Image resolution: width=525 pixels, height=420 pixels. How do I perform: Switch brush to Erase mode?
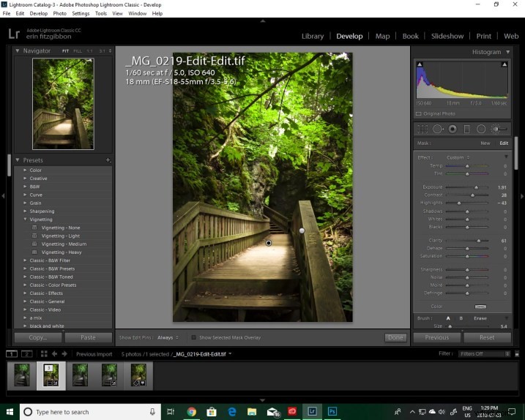[480, 318]
